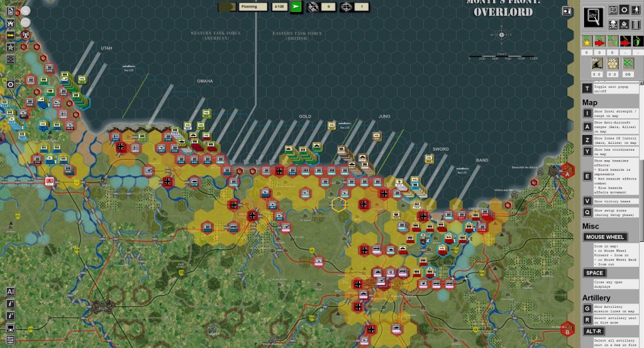This screenshot has height=348, width=644.
Task: Click the radio antenna circle icon
Action: [26, 33]
